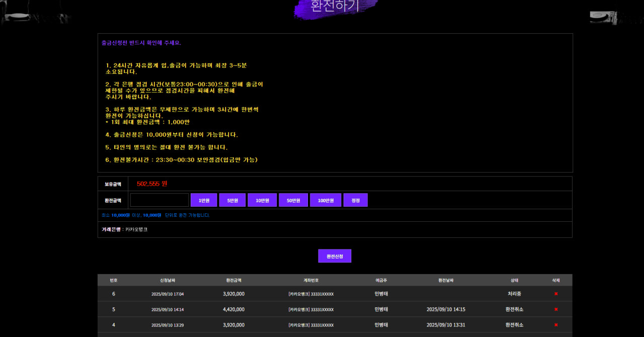Choose the 50만원 amount button

pyautogui.click(x=293, y=200)
